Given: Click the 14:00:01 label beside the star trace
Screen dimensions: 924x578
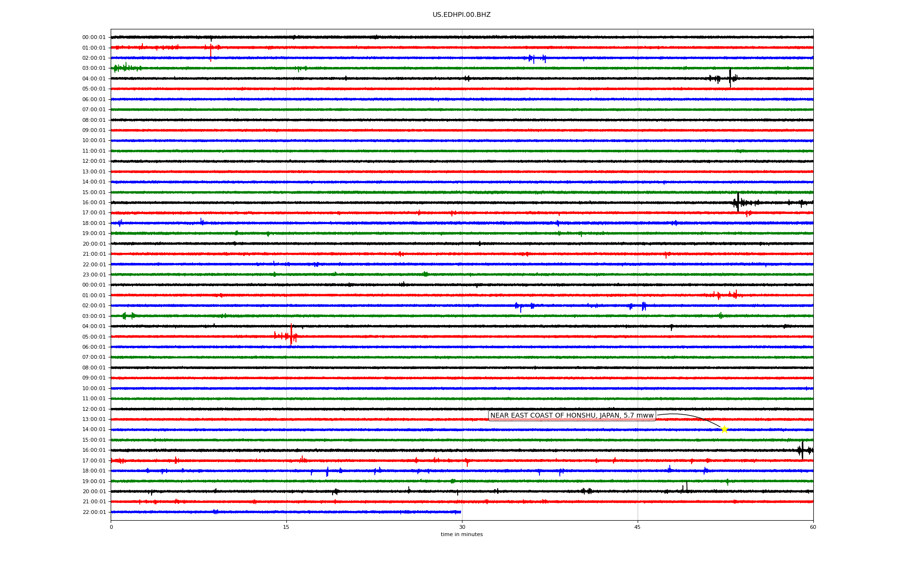Looking at the screenshot, I should 94,430.
